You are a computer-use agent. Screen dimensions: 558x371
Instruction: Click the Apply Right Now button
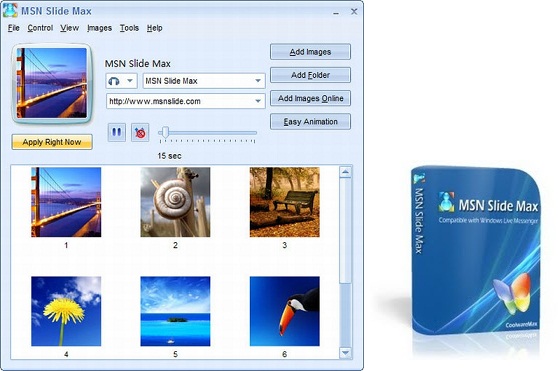[52, 142]
